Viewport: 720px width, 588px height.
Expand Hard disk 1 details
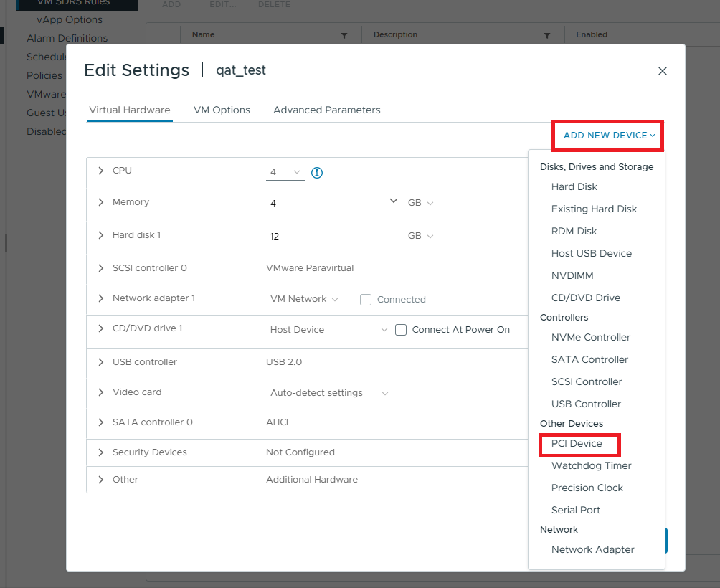coord(101,235)
